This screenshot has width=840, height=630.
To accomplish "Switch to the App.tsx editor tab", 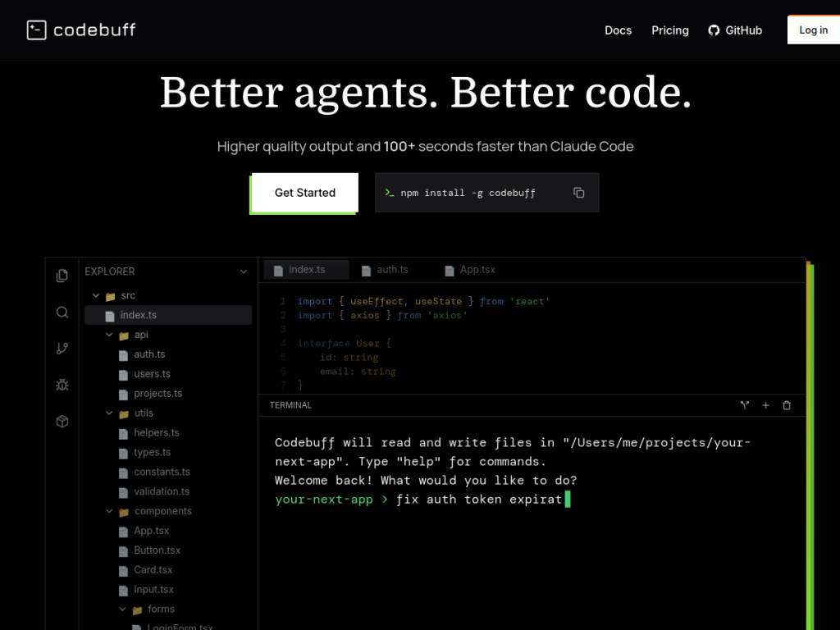I will tap(470, 270).
